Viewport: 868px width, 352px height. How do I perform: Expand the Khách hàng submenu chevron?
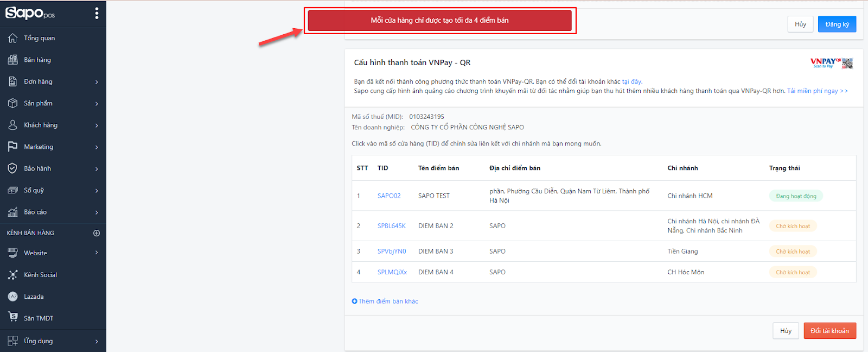tap(97, 125)
